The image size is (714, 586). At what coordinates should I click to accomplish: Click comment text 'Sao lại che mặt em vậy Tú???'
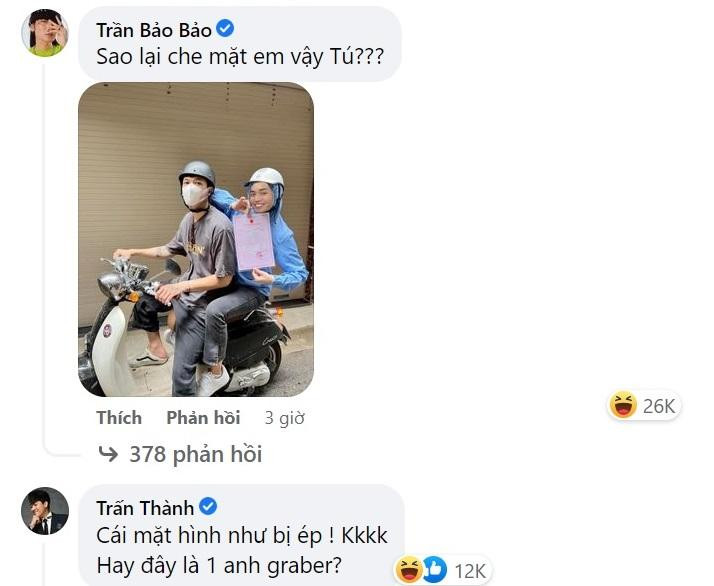(x=240, y=57)
